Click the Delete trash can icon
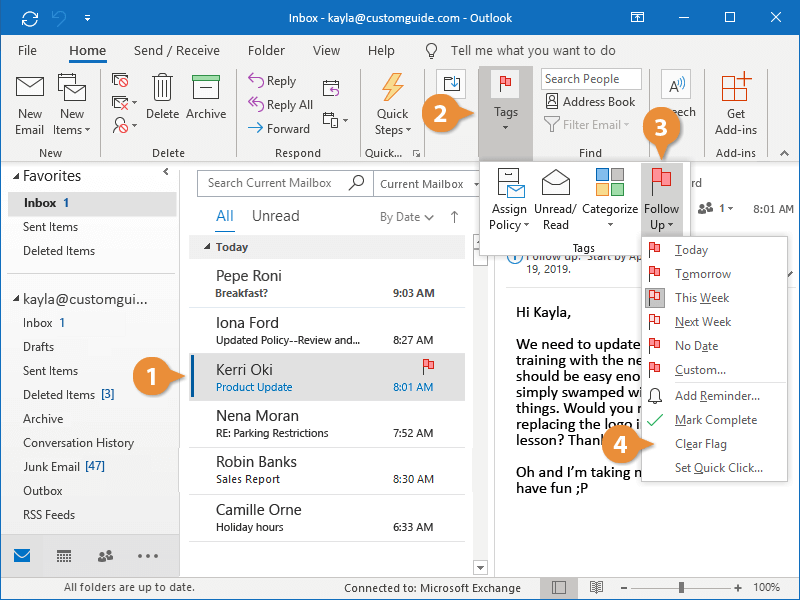 [162, 90]
